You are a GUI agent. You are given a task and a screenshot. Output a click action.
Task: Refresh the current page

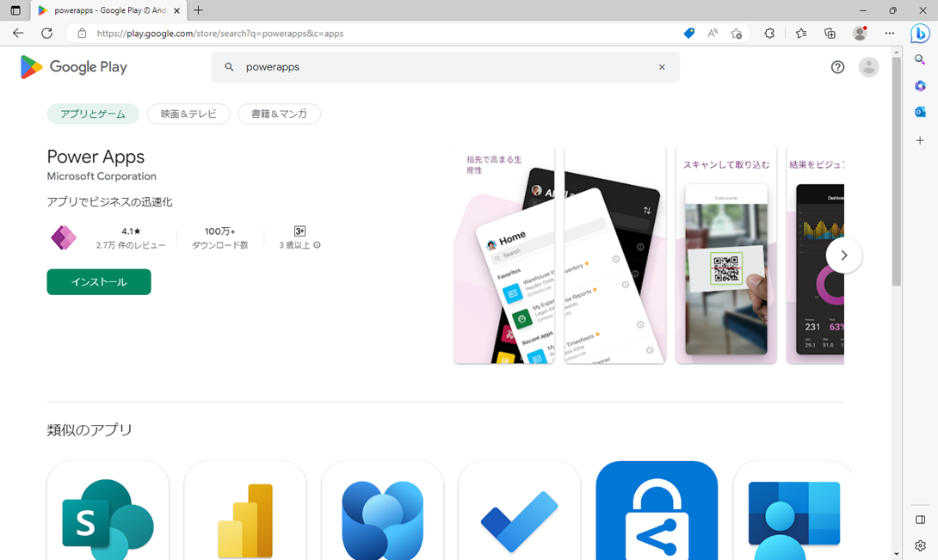[x=46, y=34]
